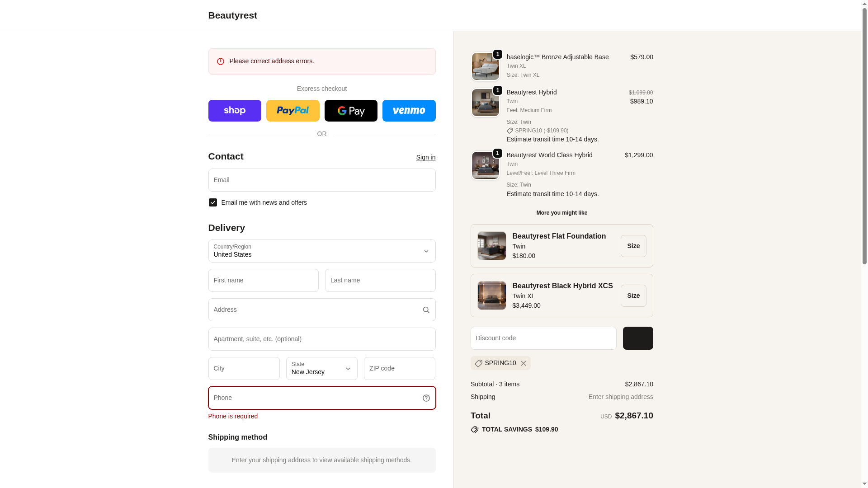This screenshot has height=488, width=868.
Task: Click the page vertical scrollbar
Action: click(x=864, y=136)
